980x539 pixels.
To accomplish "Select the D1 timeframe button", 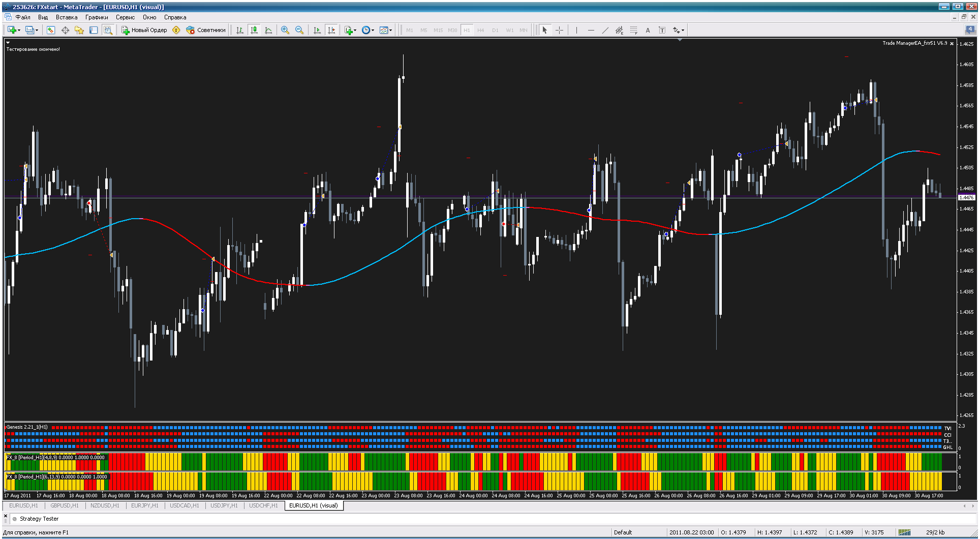I will pyautogui.click(x=495, y=30).
